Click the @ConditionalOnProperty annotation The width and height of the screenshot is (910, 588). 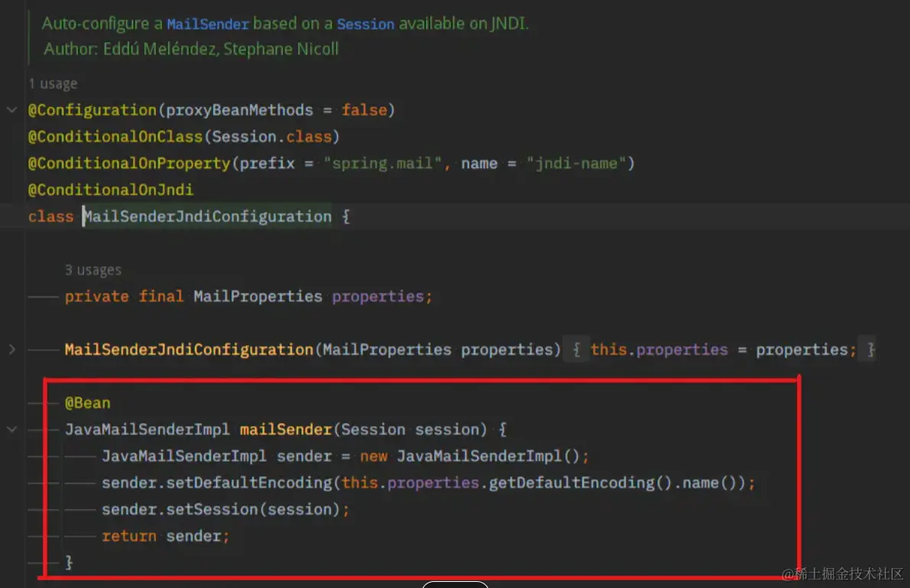[129, 163]
